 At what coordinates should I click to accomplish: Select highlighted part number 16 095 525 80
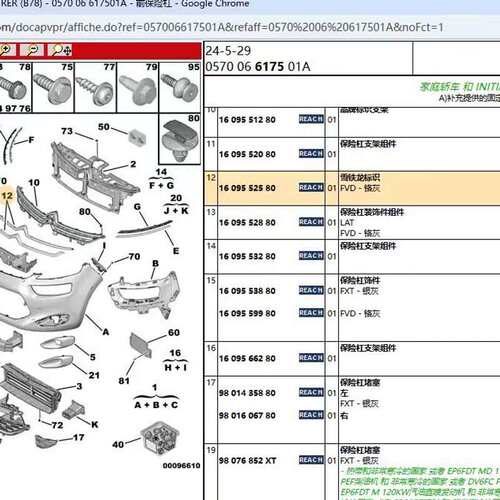(x=247, y=188)
